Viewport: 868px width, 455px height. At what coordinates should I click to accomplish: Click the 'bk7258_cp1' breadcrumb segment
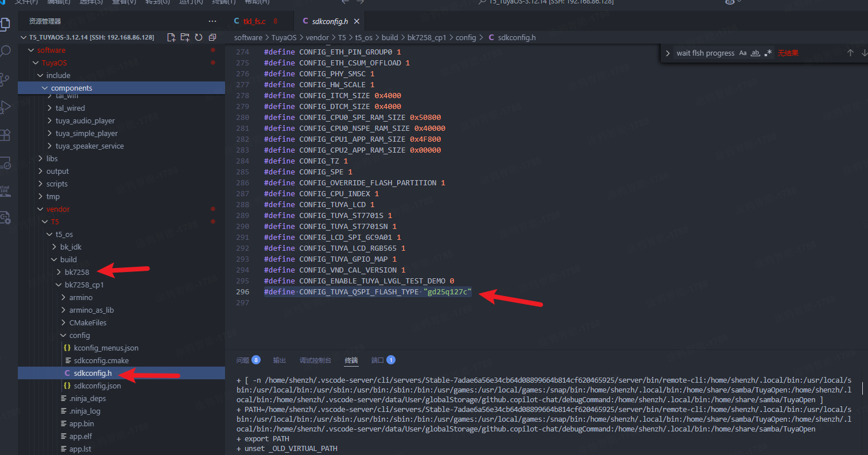[427, 37]
